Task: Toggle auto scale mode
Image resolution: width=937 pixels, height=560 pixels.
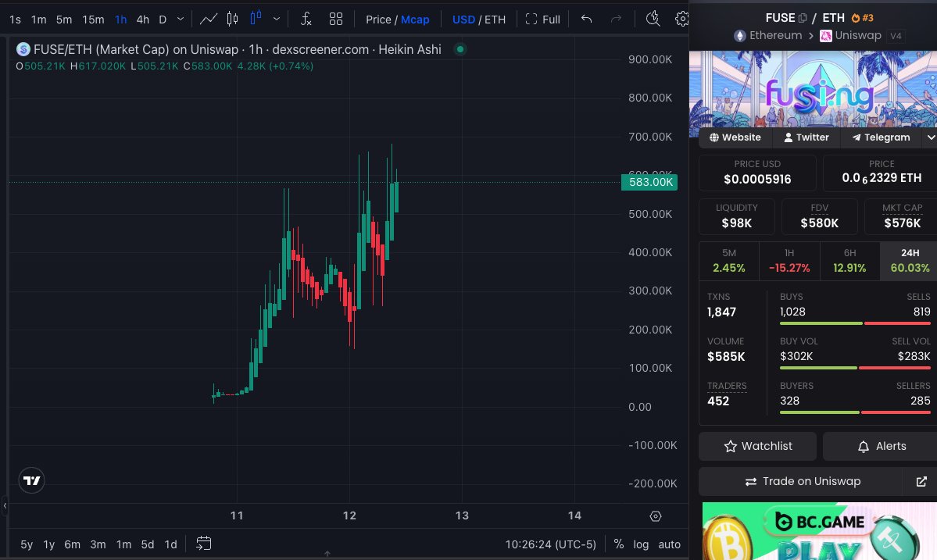Action: click(669, 544)
